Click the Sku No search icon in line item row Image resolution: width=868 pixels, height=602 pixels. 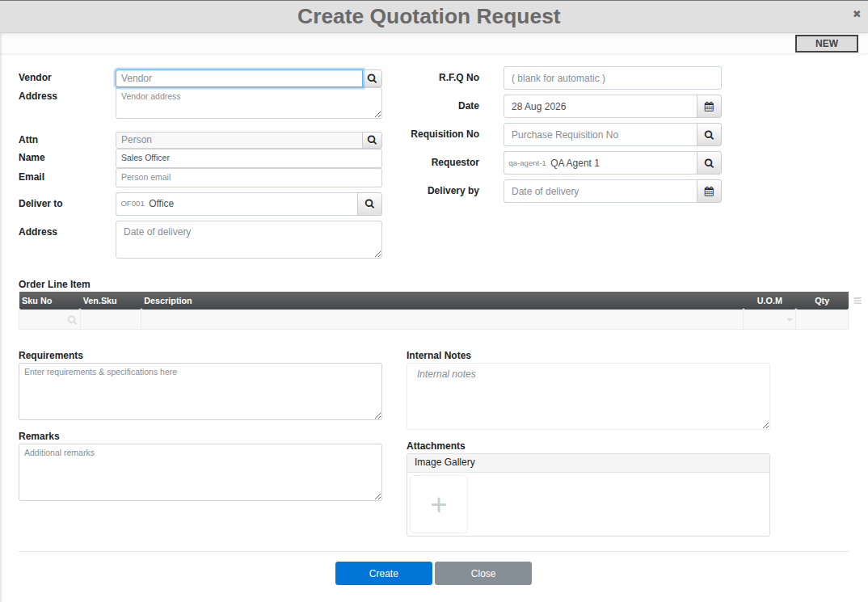[x=72, y=320]
